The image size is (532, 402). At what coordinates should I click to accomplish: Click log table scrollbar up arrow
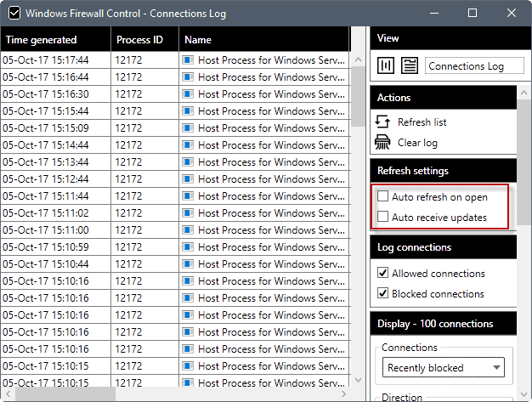click(x=358, y=59)
